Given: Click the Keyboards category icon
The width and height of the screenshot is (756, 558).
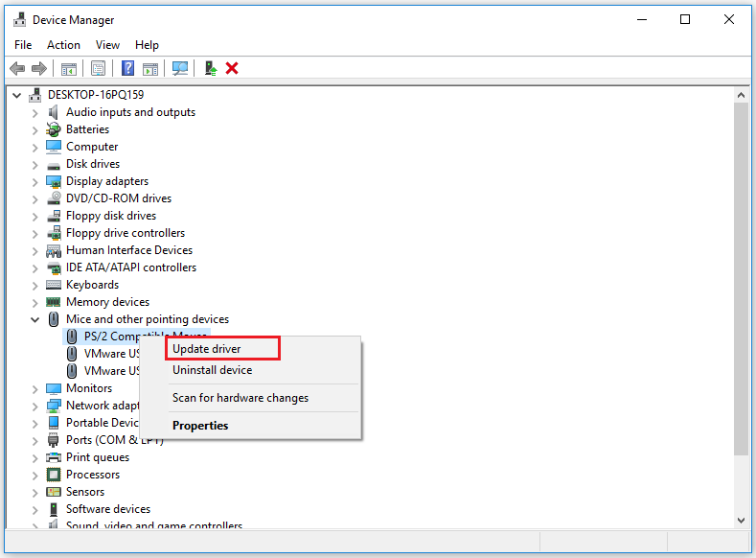Looking at the screenshot, I should coord(54,285).
